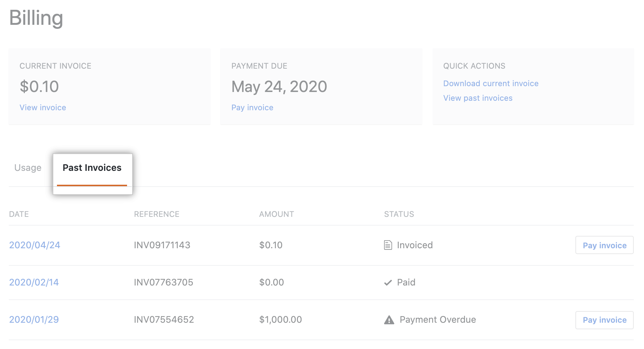The width and height of the screenshot is (644, 349).
Task: Click the $0.10 amount in the table
Action: [x=271, y=245]
